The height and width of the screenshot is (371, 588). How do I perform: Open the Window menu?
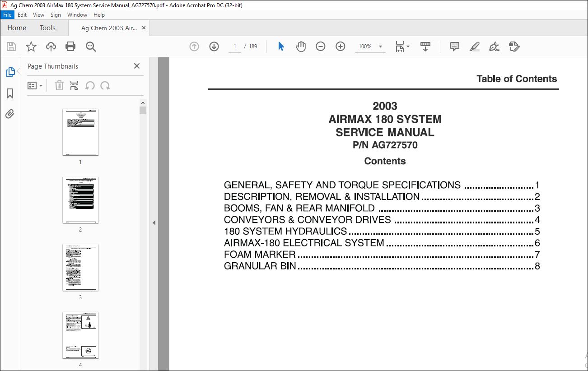coord(77,15)
